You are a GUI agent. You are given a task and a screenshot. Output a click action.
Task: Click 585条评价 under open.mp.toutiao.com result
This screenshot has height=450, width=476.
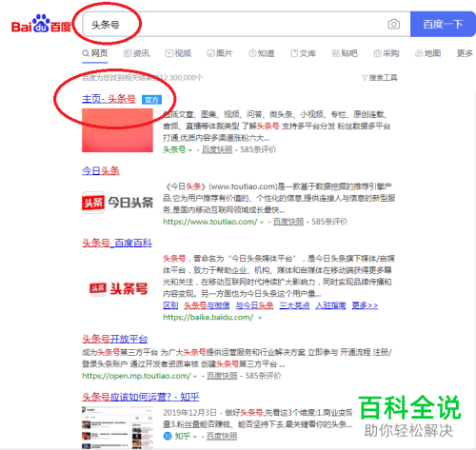tap(263, 376)
